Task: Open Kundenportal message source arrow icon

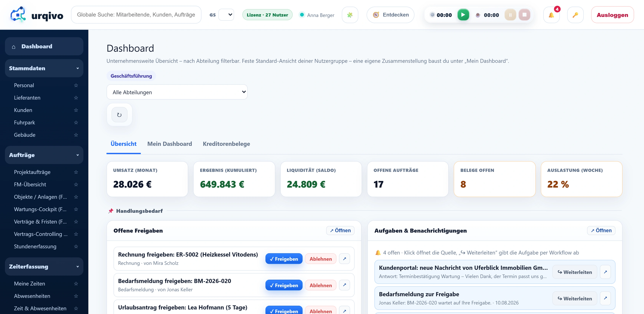Action: click(x=605, y=272)
